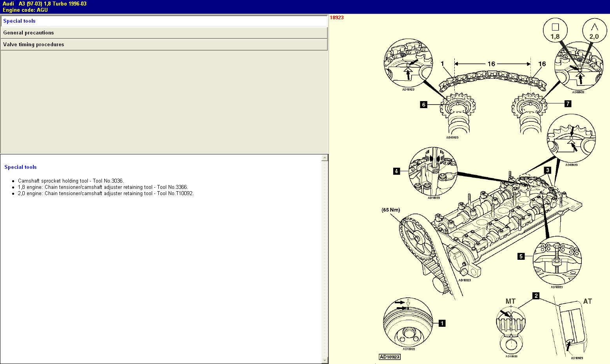Click the text line for Tool No.3036
The width and height of the screenshot is (610, 364).
(x=71, y=181)
